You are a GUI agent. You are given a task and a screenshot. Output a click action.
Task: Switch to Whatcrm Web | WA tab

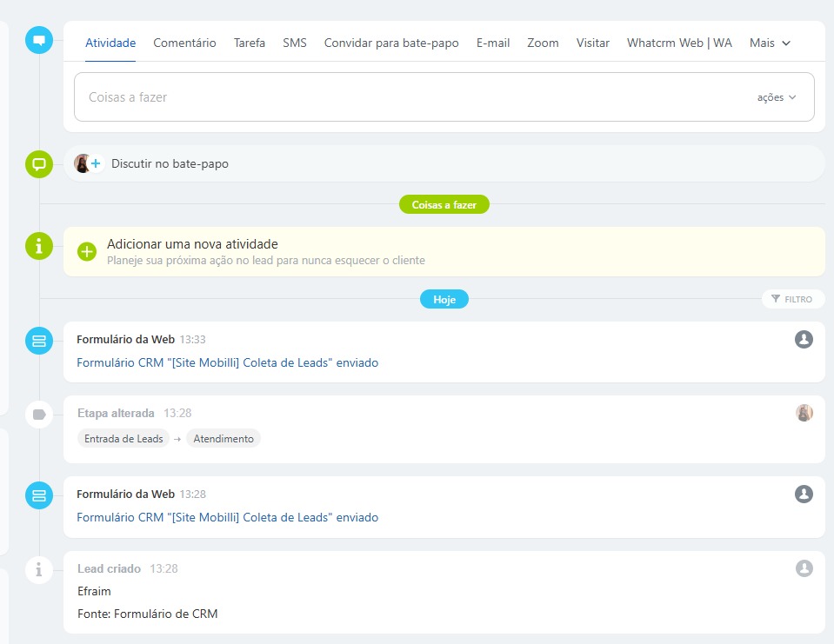[679, 43]
